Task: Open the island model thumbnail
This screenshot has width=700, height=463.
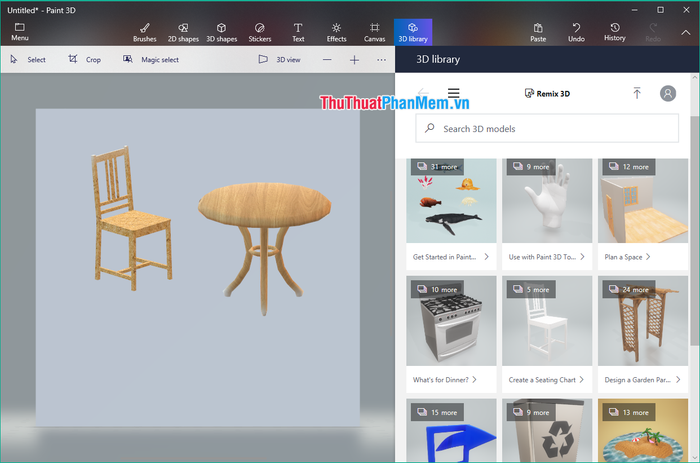Action: coord(643,430)
